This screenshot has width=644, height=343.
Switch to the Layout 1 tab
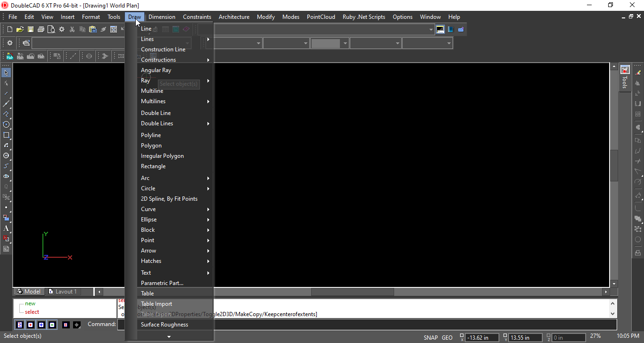pos(63,292)
